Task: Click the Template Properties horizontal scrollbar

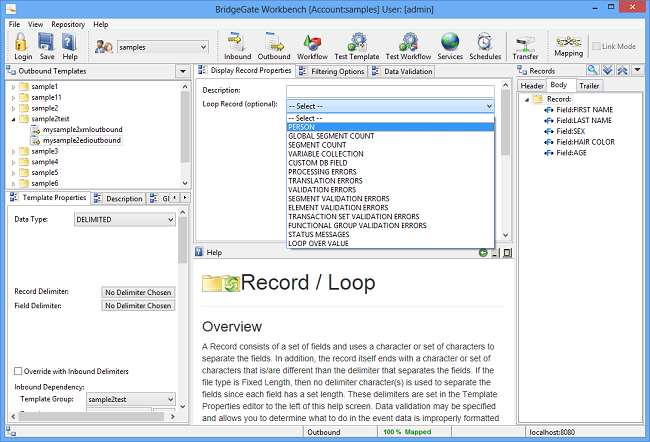Action: tap(93, 416)
